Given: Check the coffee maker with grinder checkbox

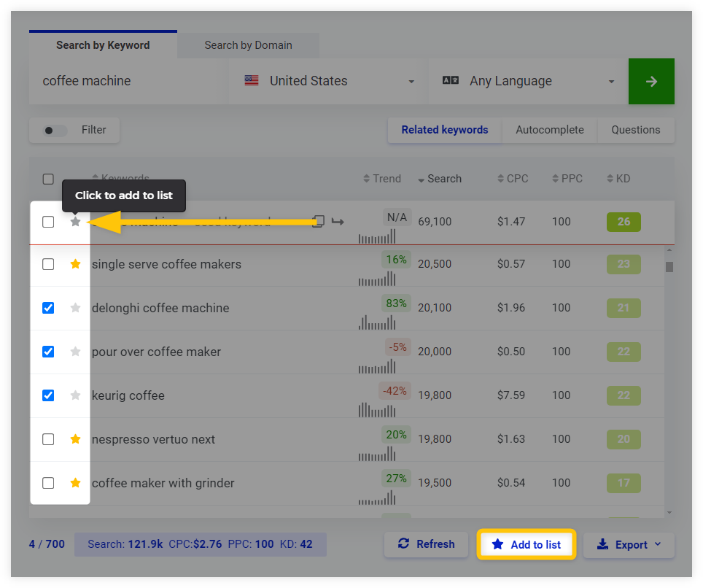Looking at the screenshot, I should [x=48, y=483].
